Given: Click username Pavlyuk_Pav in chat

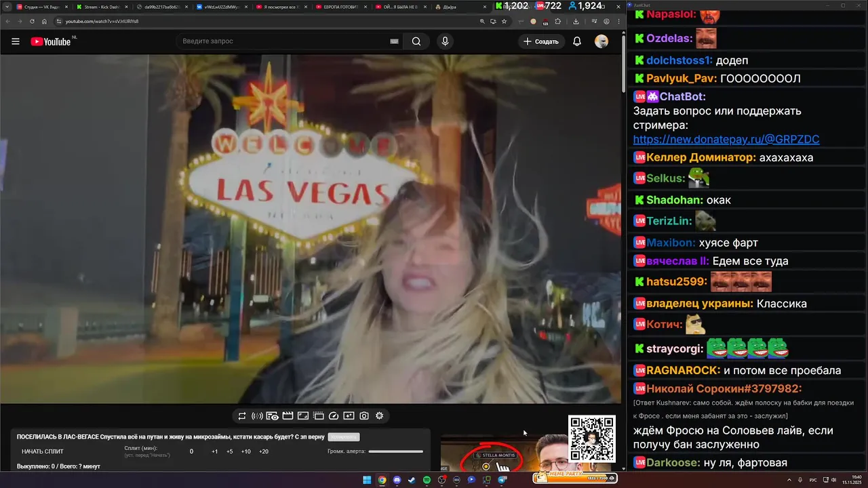Looking at the screenshot, I should 680,79.
